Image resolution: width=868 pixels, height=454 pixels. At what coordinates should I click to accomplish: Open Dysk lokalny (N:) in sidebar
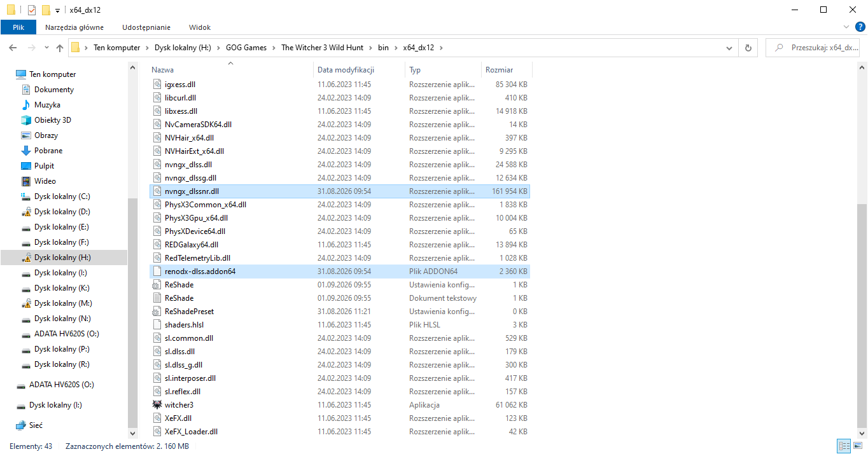62,319
